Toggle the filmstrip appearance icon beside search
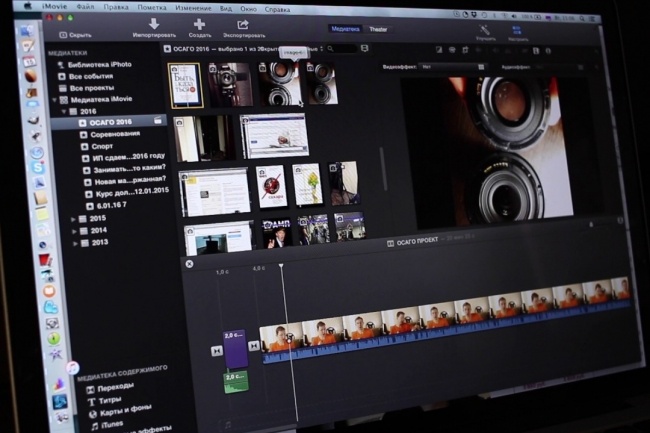Screen dimensions: 650x433 point(364,49)
